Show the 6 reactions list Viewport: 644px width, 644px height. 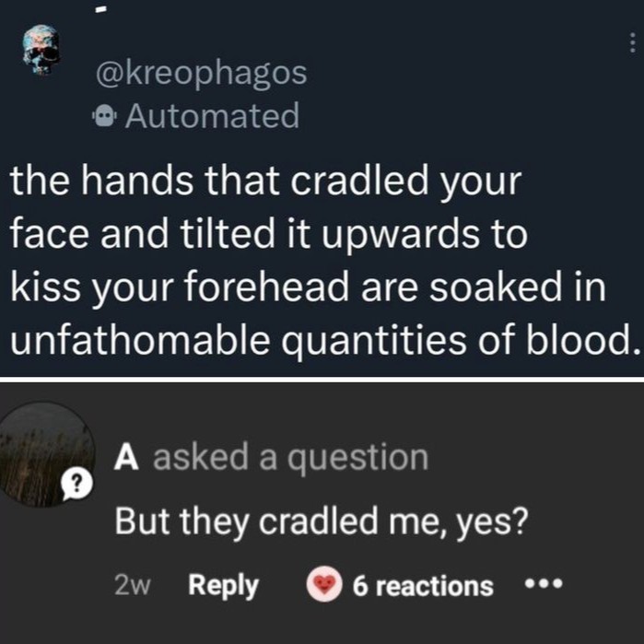(423, 586)
